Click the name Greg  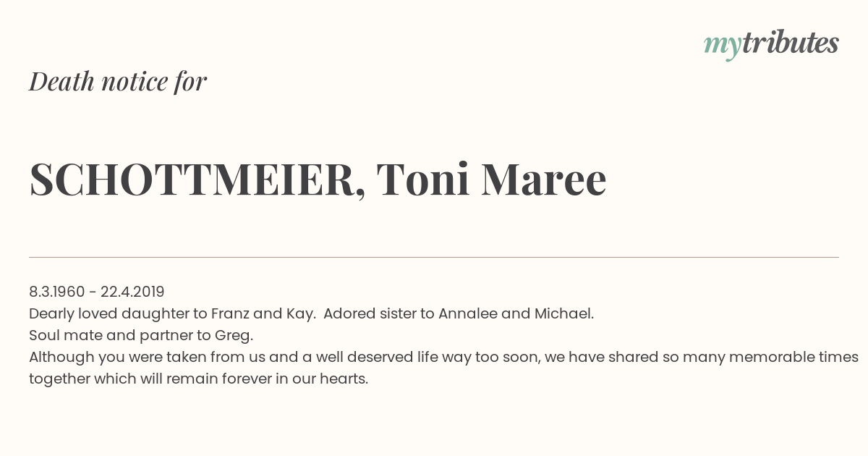[234, 336]
